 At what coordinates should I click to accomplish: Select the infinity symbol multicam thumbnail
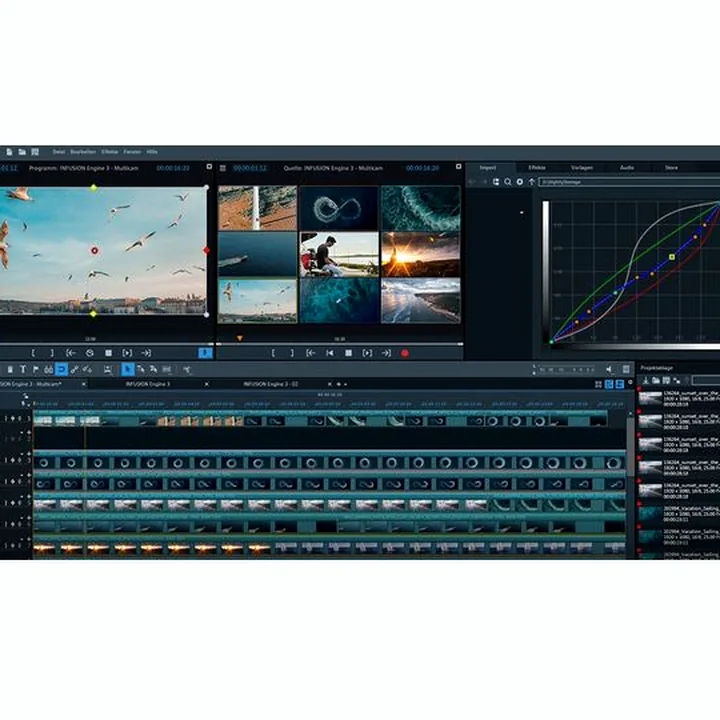point(339,208)
